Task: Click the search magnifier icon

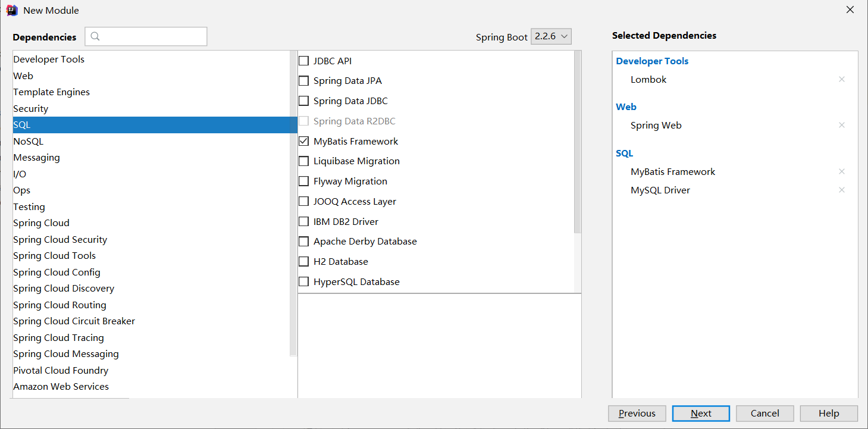Action: (95, 36)
